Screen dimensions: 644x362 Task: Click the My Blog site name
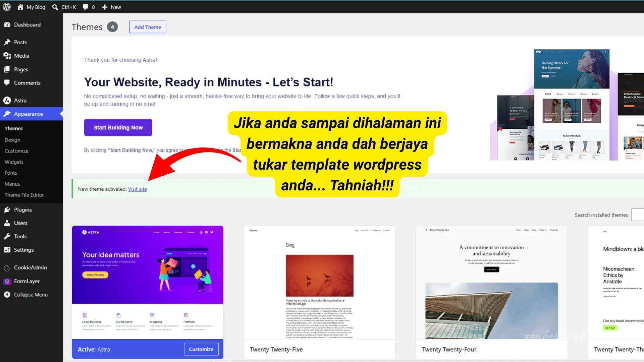point(36,7)
